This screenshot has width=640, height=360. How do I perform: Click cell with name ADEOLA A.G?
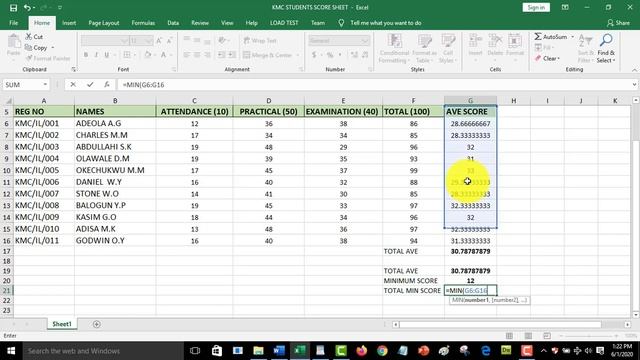(x=115, y=123)
